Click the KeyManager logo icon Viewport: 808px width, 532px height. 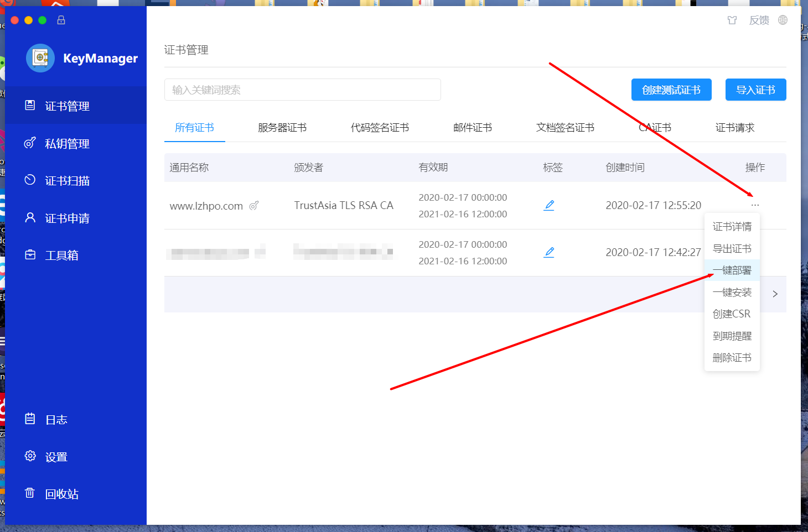pos(40,58)
